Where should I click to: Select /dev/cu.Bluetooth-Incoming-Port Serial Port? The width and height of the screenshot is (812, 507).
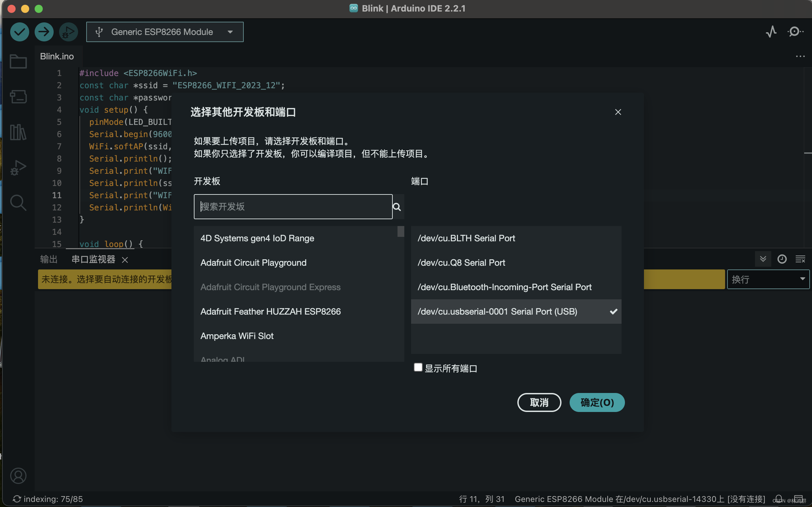click(x=516, y=287)
